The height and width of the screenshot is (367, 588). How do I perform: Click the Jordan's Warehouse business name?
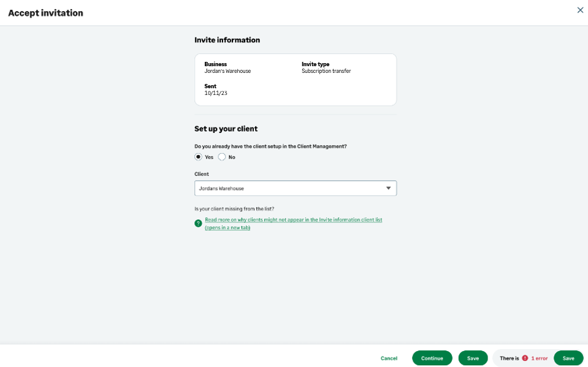(227, 71)
